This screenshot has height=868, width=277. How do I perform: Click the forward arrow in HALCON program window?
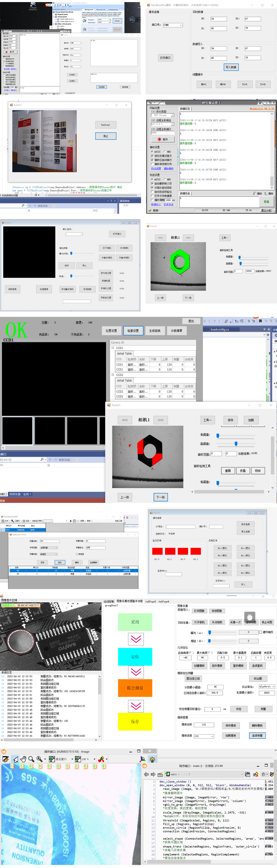click(x=153, y=774)
